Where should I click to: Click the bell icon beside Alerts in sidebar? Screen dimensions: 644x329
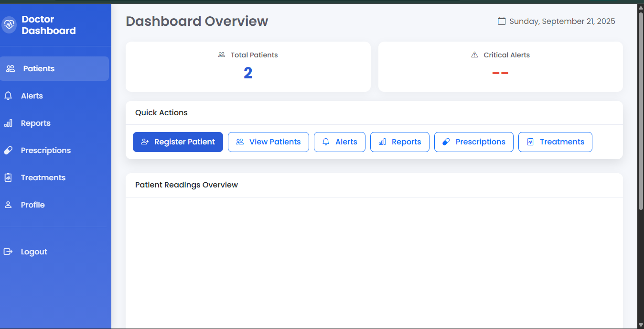[x=8, y=96]
